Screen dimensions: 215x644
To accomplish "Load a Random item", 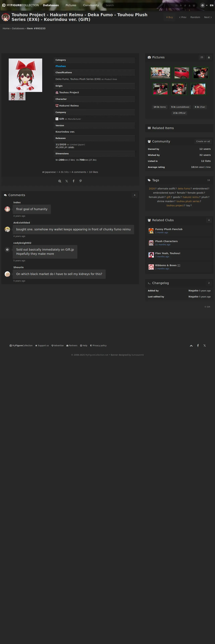I will click(x=195, y=17).
